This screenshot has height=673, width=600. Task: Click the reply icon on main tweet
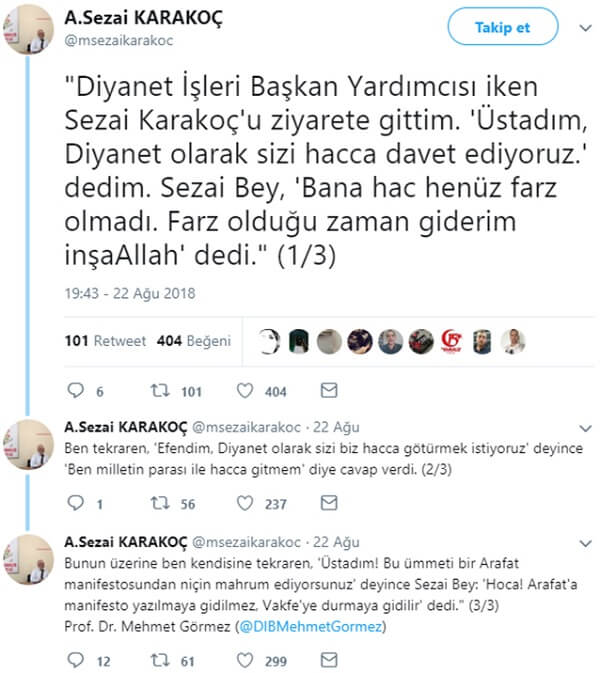tap(76, 390)
